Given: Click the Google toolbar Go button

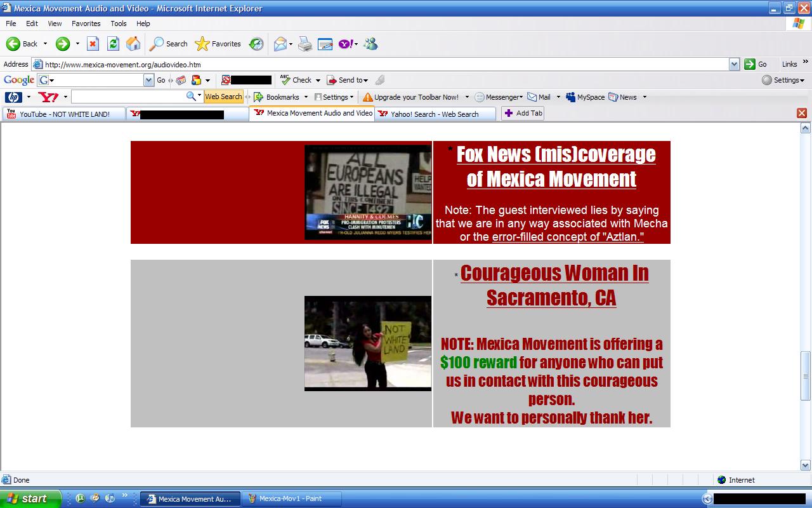Looking at the screenshot, I should 161,80.
